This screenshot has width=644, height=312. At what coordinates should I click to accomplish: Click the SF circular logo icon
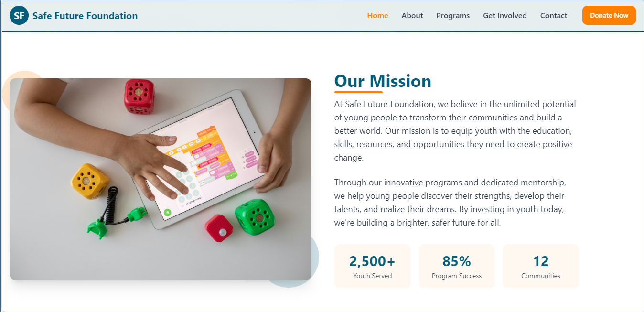pyautogui.click(x=19, y=16)
